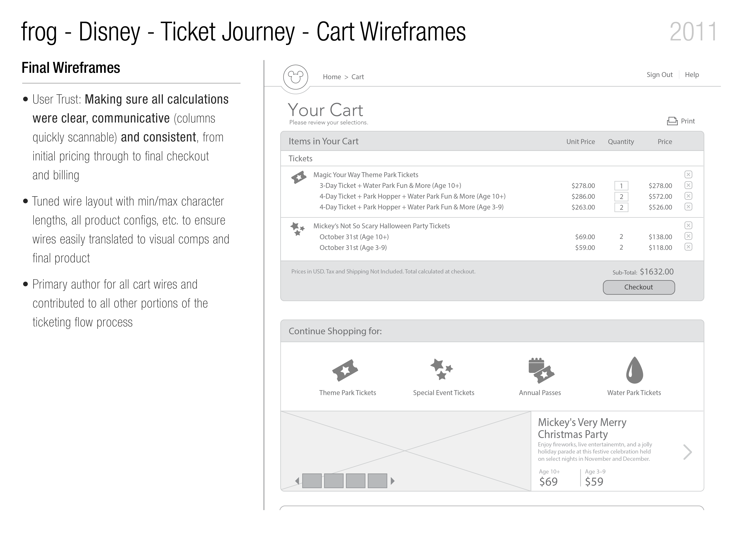Screen dimensions: 746x560
Task: Choose the Annual Passes calendar icon
Action: [x=541, y=370]
